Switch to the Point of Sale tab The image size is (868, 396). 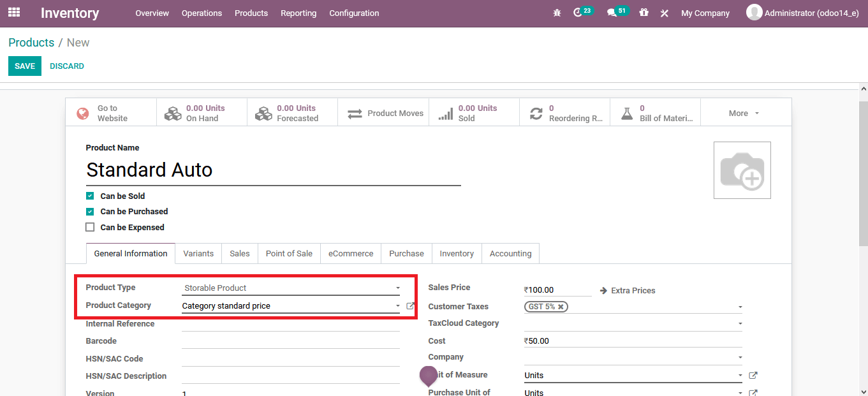(x=289, y=253)
